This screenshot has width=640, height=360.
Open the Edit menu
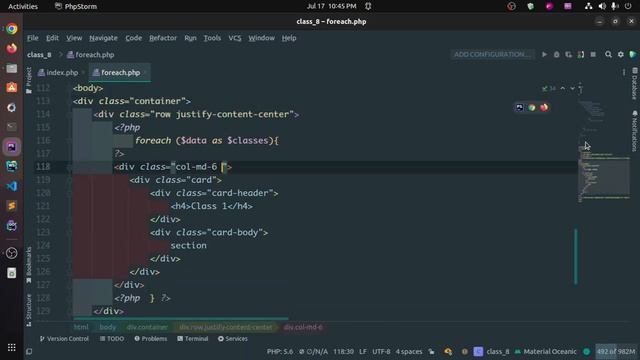(52, 38)
